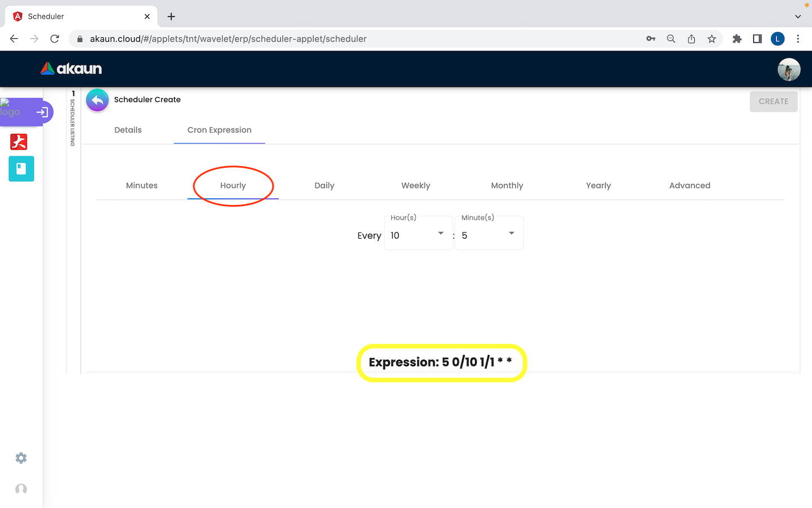This screenshot has width=812, height=508.
Task: Click the sidebar expand arrow icon
Action: point(42,112)
